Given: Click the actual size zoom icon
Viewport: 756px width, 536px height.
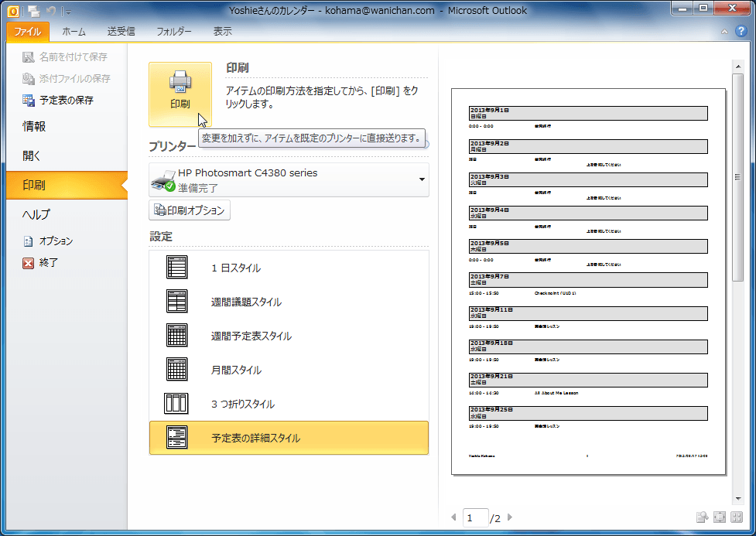Looking at the screenshot, I should coord(702,517).
